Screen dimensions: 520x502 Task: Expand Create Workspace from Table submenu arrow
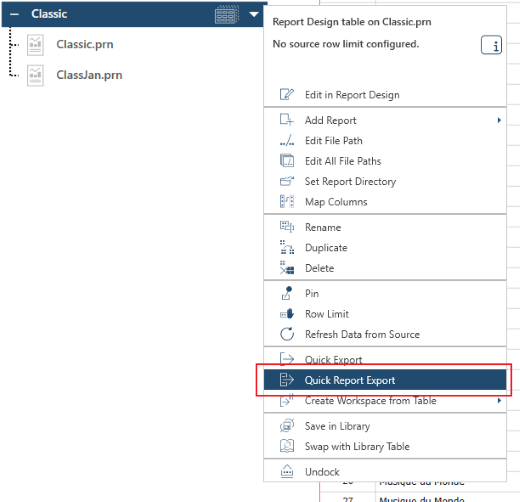[499, 400]
